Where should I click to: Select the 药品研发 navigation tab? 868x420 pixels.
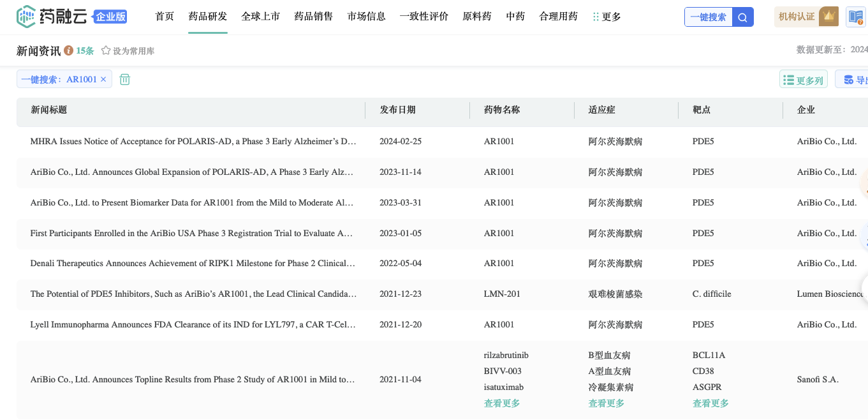[208, 17]
